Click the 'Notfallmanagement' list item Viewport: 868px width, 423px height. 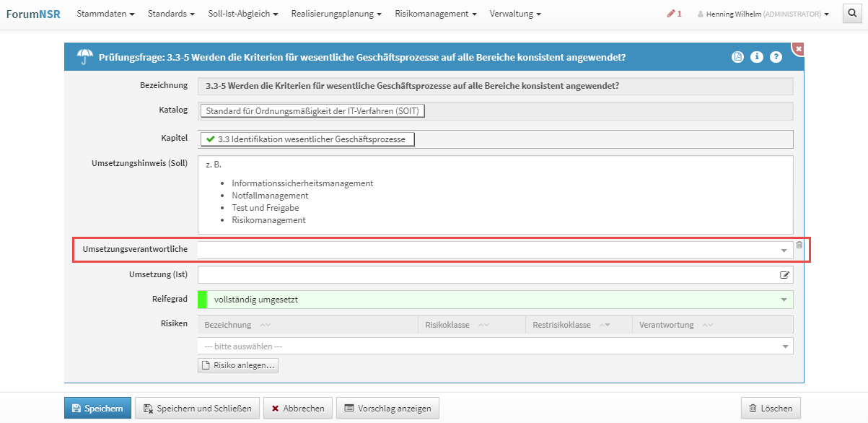(270, 196)
